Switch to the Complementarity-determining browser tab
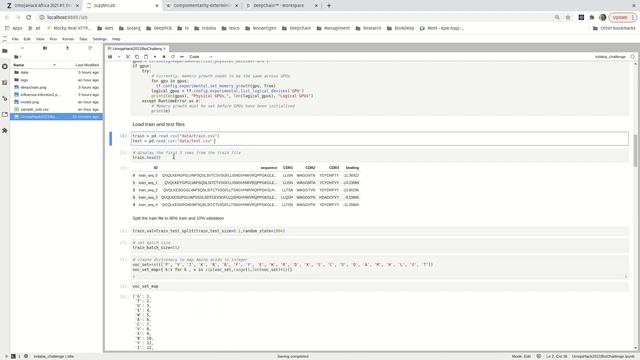The image size is (640, 360). tap(202, 6)
